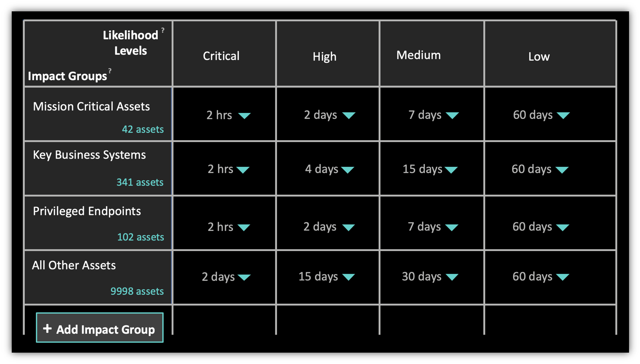The image size is (640, 364).
Task: Expand All Other Assets High 15 days dropdown
Action: click(349, 277)
